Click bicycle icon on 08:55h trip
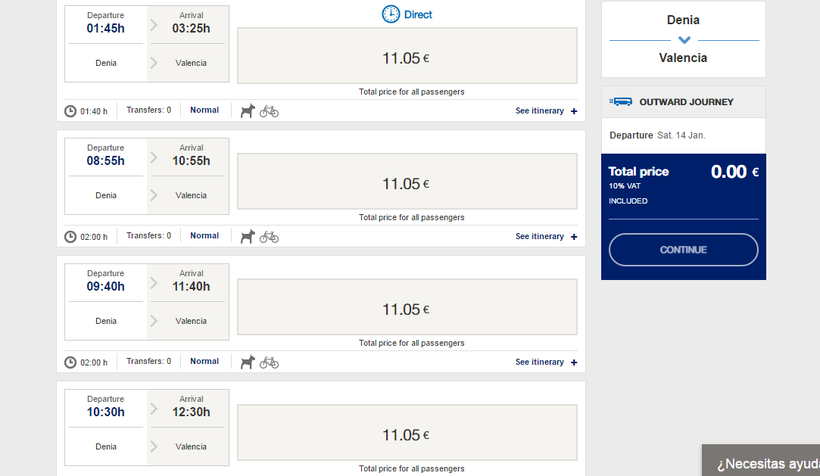 [269, 237]
